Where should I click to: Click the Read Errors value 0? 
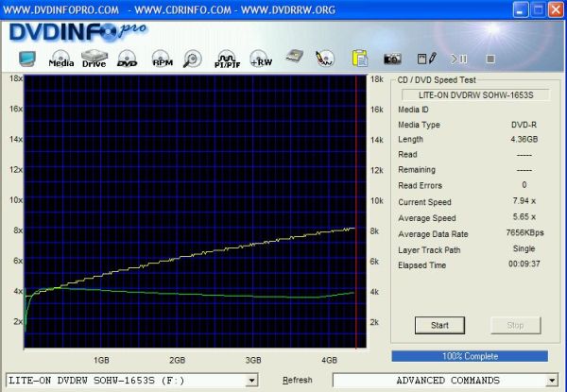[524, 185]
